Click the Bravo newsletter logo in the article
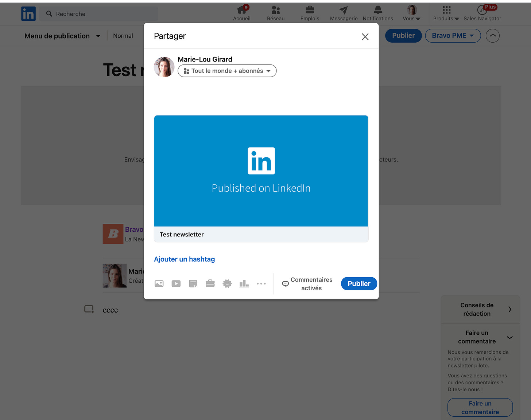531x420 pixels. coord(113,234)
